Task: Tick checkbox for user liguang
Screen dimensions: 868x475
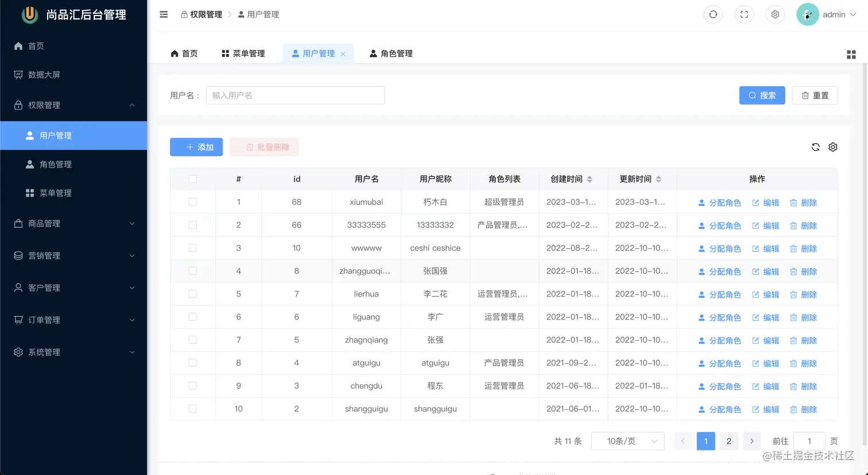Action: point(193,317)
